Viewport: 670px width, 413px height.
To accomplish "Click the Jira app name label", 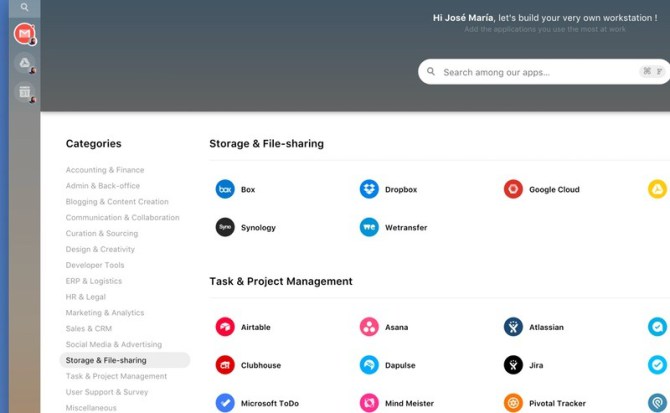I will (536, 365).
